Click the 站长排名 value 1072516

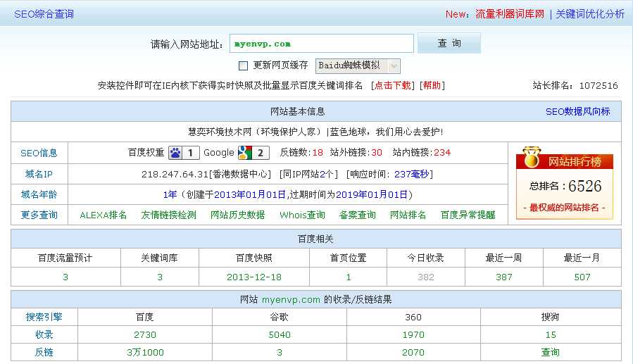[x=598, y=86]
